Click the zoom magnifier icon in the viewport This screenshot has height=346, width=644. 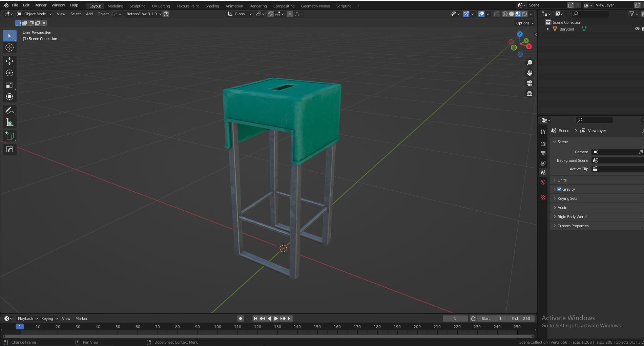pyautogui.click(x=529, y=63)
